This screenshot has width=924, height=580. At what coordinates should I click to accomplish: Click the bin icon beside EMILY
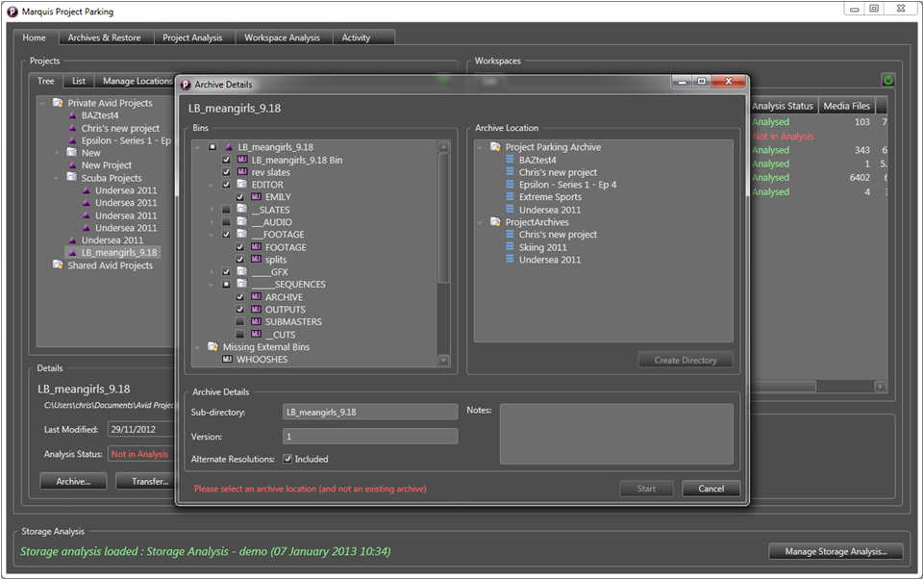[x=256, y=196]
